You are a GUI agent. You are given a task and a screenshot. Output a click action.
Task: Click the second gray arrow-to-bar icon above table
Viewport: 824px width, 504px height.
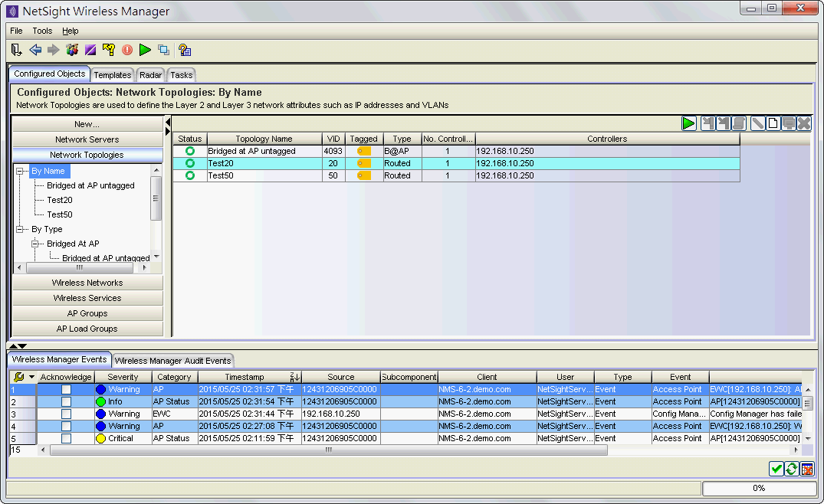pos(724,123)
